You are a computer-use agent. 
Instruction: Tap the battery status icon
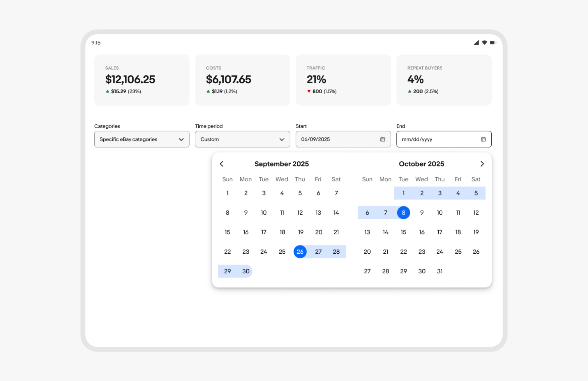(493, 43)
